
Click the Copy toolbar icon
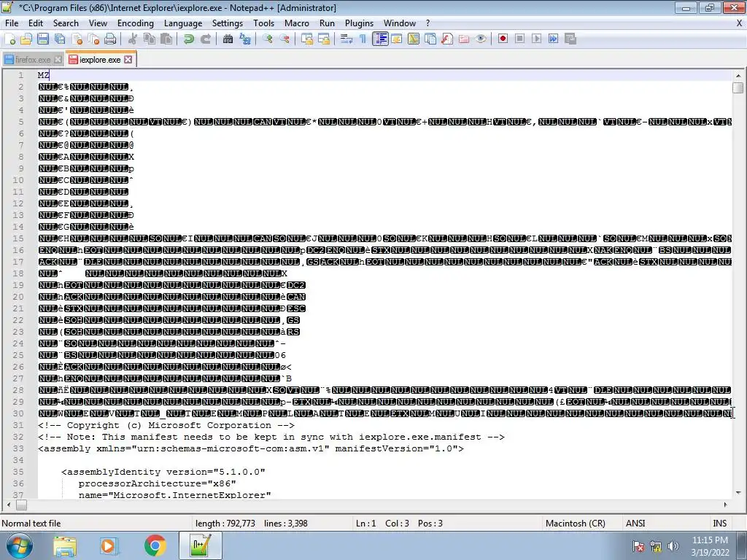click(150, 39)
